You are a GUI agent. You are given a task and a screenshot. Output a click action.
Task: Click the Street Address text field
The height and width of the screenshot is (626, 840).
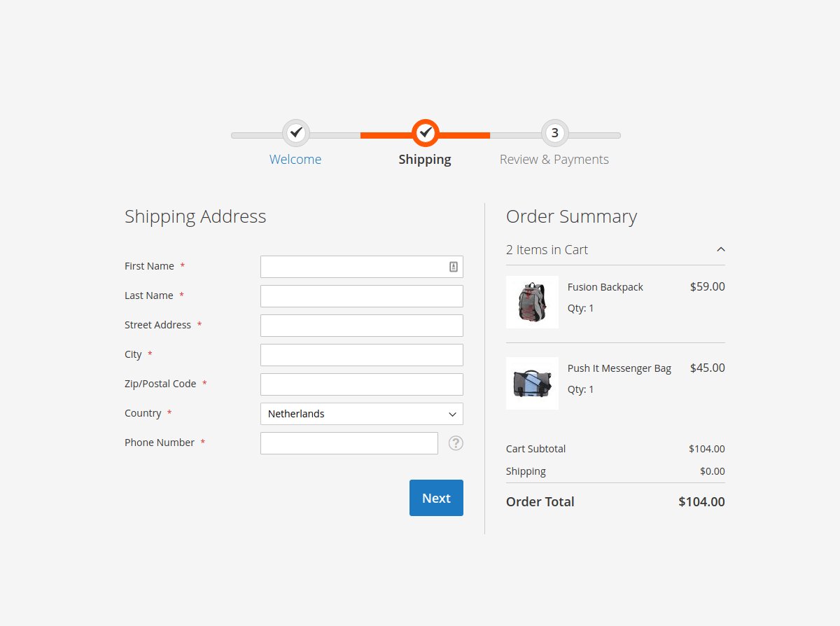click(x=361, y=325)
